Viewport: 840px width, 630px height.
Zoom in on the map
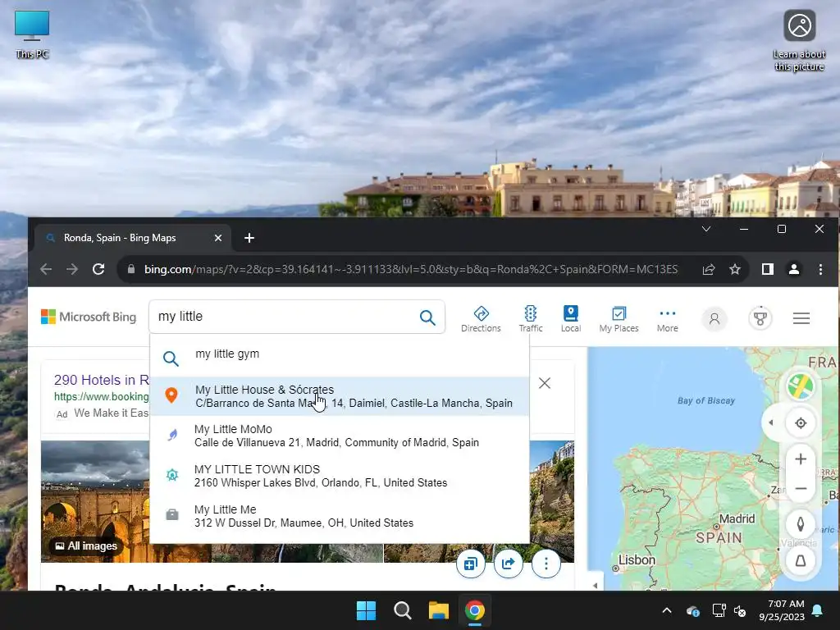tap(801, 459)
